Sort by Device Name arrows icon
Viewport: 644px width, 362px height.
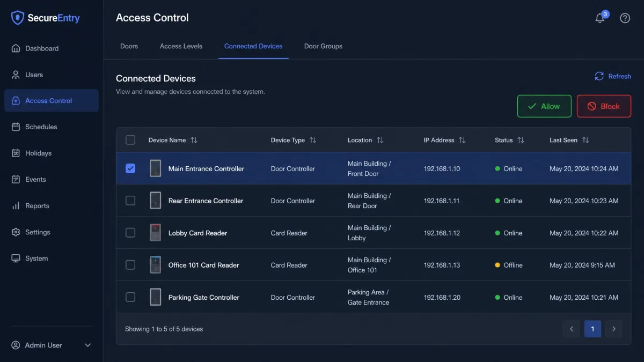tap(194, 140)
